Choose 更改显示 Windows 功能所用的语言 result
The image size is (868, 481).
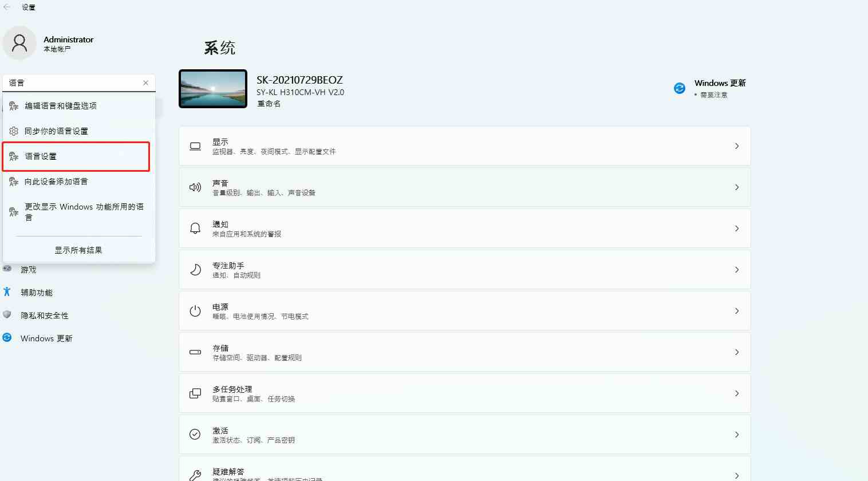(x=79, y=212)
